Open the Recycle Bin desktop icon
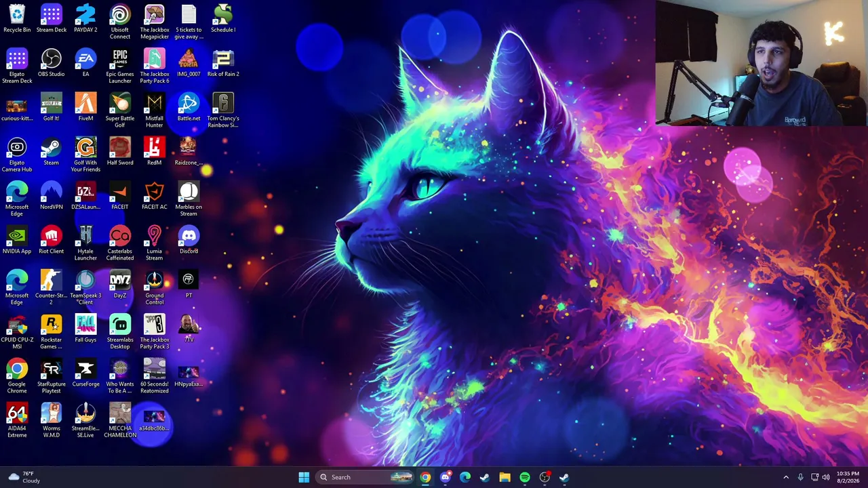Viewport: 868px width, 488px height. pyautogui.click(x=17, y=19)
